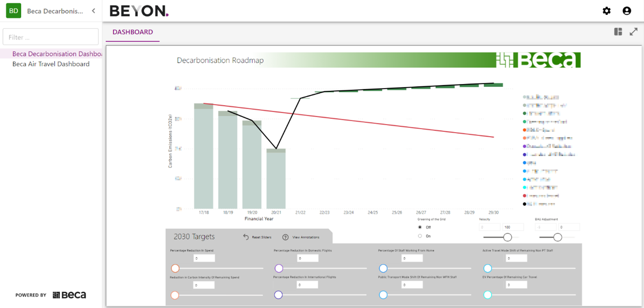The height and width of the screenshot is (308, 644).
Task: Click the Percentage Reduction In Spend value box
Action: (204, 258)
